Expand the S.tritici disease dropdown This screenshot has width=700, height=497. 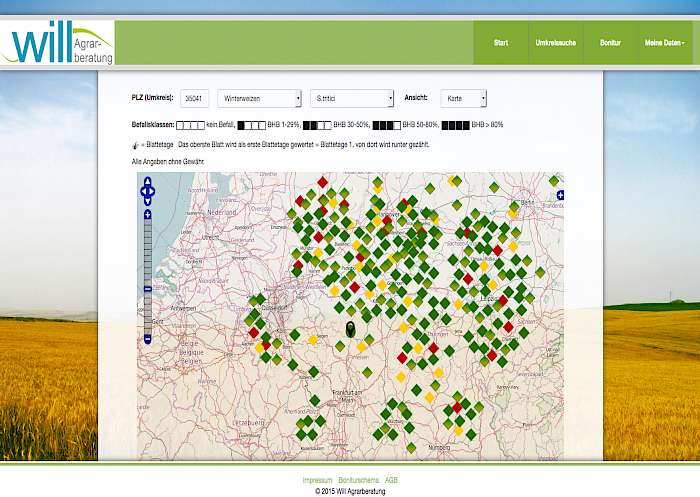tap(351, 98)
